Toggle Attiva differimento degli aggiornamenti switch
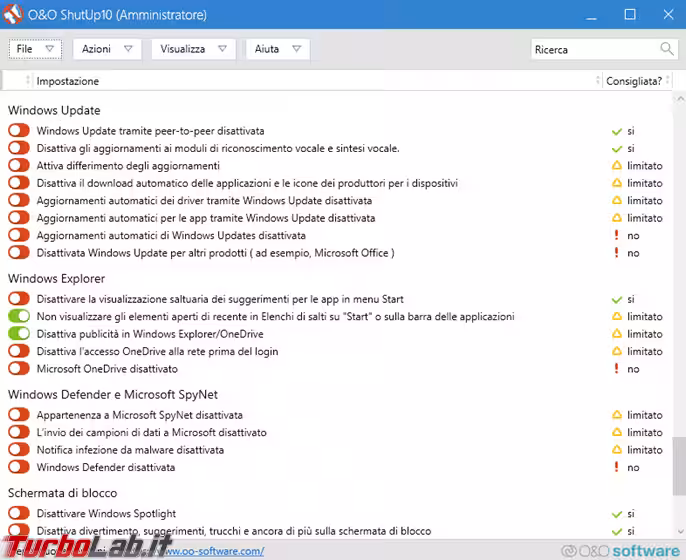Viewport: 686px width, 560px height. (19, 165)
